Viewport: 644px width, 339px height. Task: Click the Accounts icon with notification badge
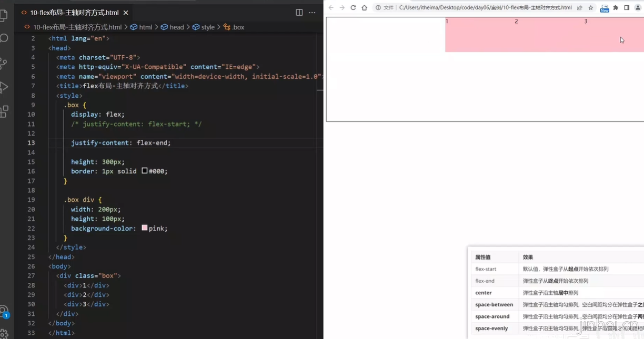(4, 311)
